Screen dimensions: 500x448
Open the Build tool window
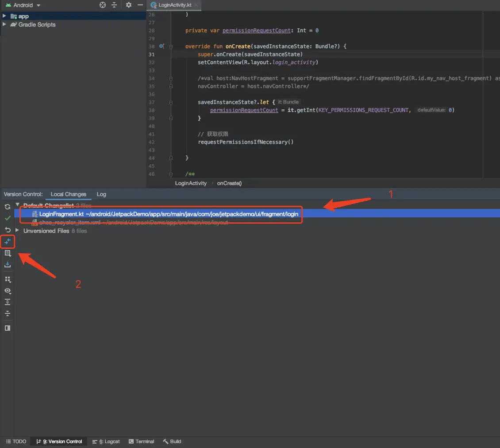point(172,441)
